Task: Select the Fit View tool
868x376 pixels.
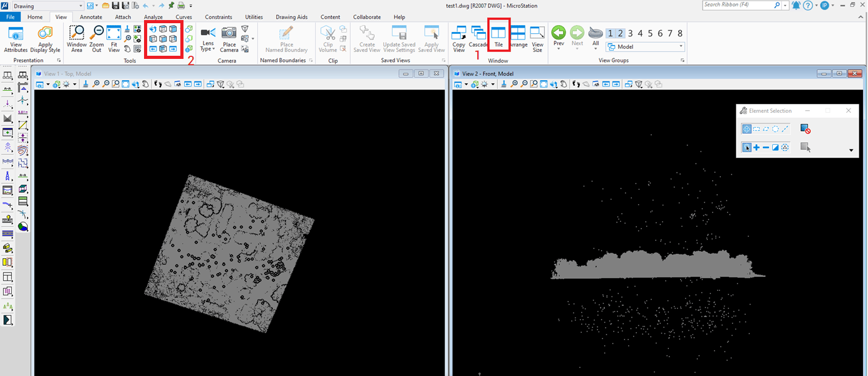Action: (113, 39)
